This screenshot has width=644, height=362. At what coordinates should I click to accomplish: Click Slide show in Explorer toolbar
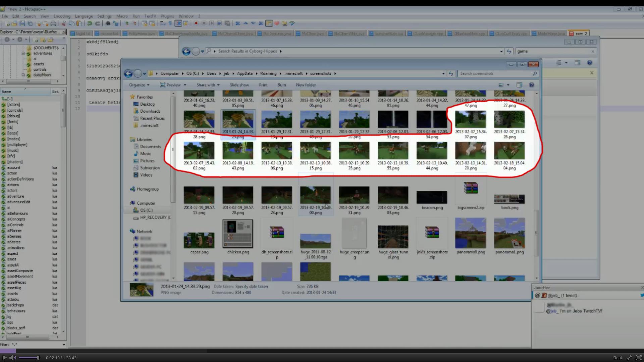(239, 85)
